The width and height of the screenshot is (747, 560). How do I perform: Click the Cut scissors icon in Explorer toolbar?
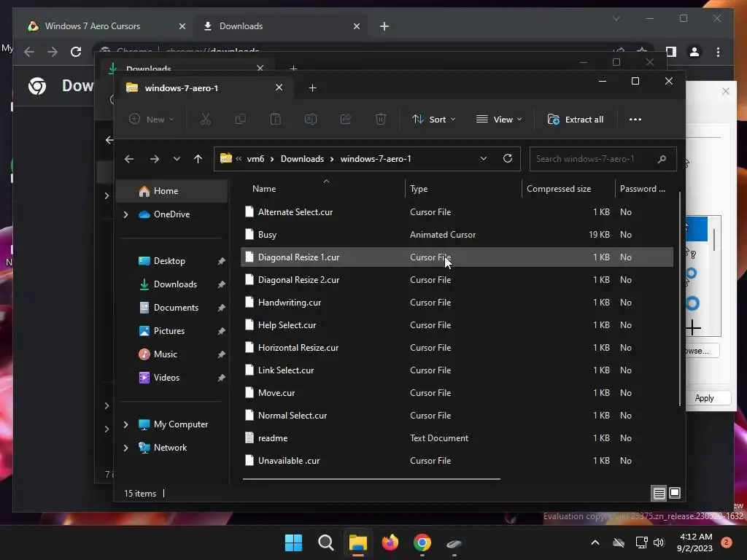tap(205, 119)
